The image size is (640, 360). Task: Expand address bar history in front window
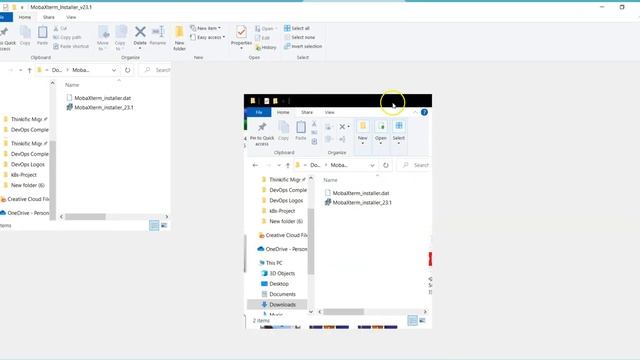pos(372,165)
